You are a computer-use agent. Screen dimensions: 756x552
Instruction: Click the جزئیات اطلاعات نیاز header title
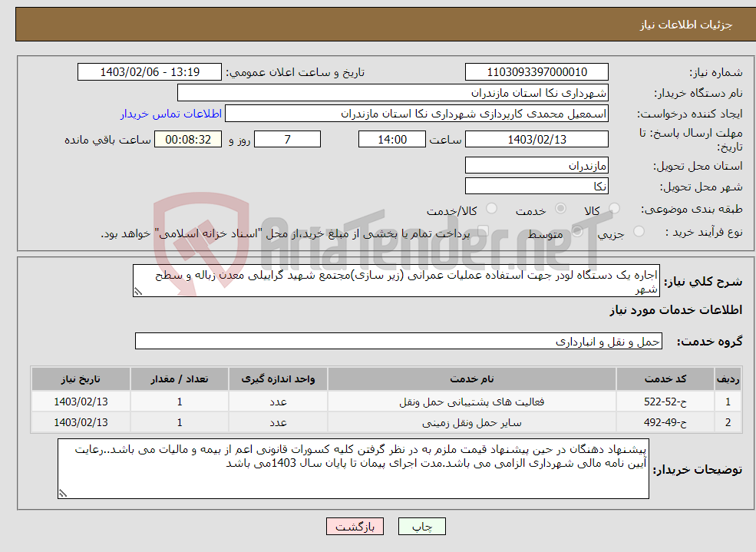tap(685, 25)
